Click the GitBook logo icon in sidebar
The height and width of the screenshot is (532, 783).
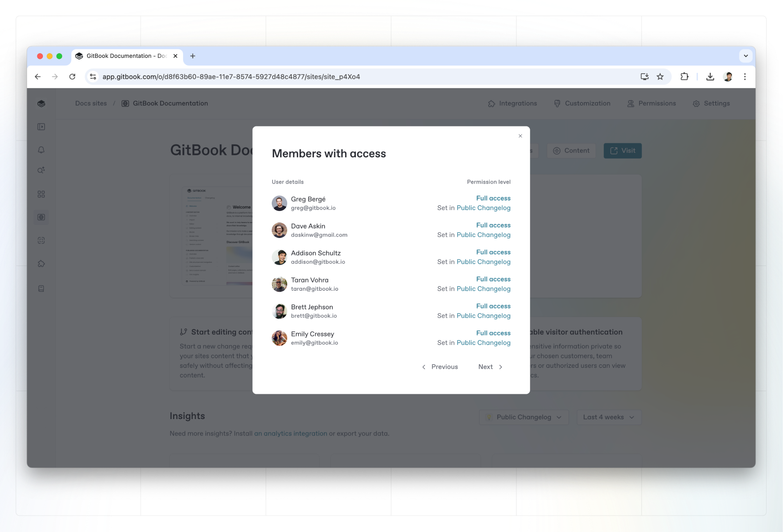click(41, 104)
